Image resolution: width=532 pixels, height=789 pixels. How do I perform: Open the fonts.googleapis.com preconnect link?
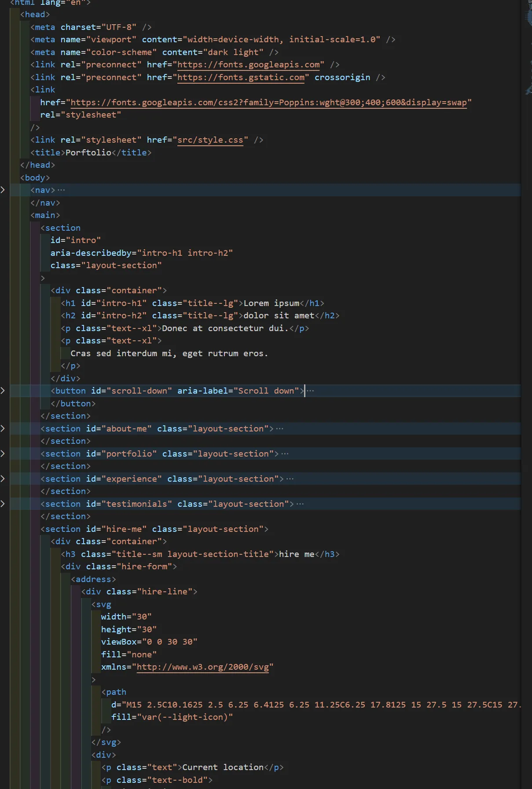pos(248,65)
